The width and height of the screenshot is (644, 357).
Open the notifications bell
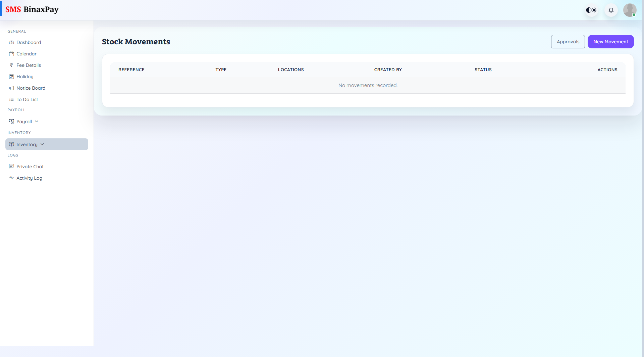click(x=611, y=10)
